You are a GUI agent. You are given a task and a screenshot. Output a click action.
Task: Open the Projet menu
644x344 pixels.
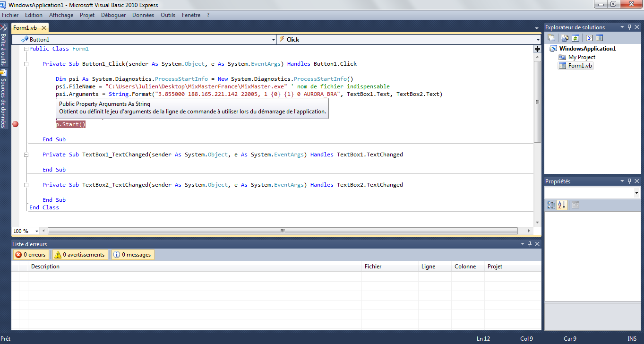[x=87, y=15]
